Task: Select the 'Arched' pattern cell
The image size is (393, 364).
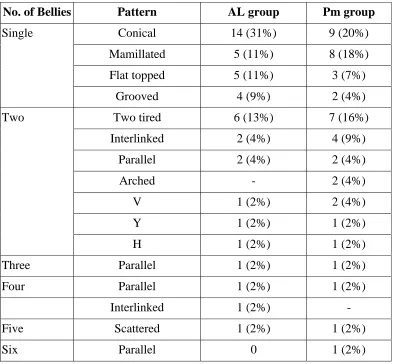Action: click(x=137, y=181)
